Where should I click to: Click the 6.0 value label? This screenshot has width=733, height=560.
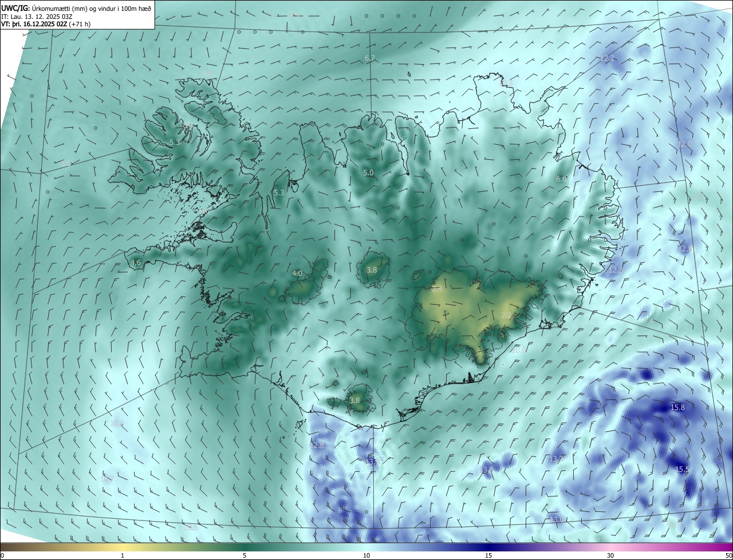561,179
